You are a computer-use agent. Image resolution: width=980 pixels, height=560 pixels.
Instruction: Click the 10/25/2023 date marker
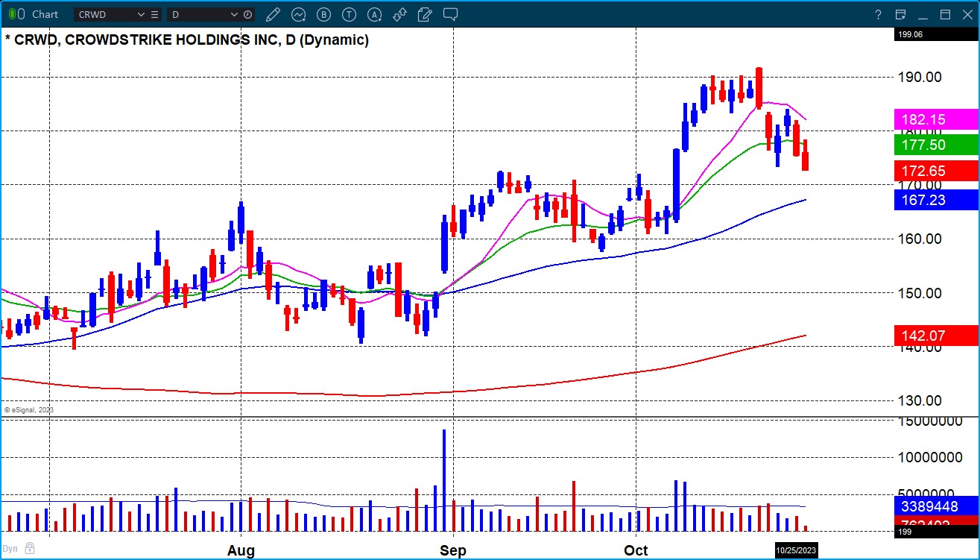click(x=797, y=550)
